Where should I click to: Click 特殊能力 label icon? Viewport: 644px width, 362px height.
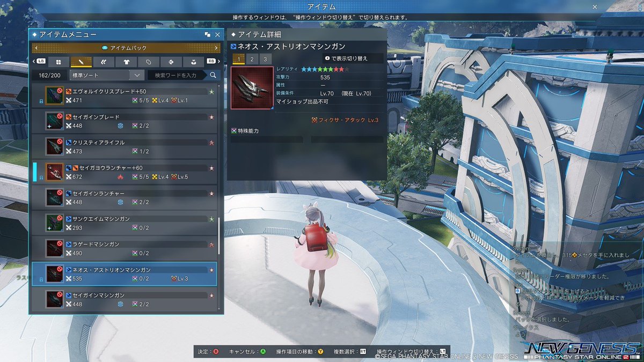point(234,131)
